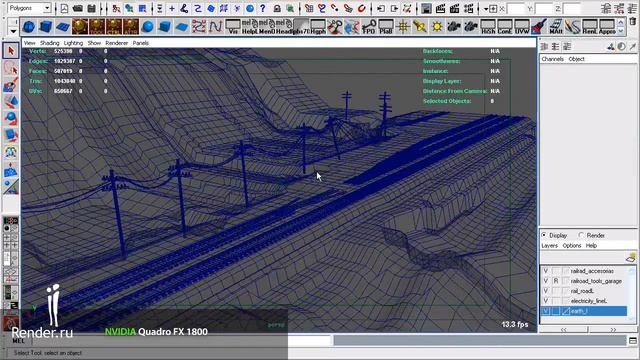Click the PlaB shelf button
Image resolution: width=640 pixels, height=360 pixels.
coord(386,27)
